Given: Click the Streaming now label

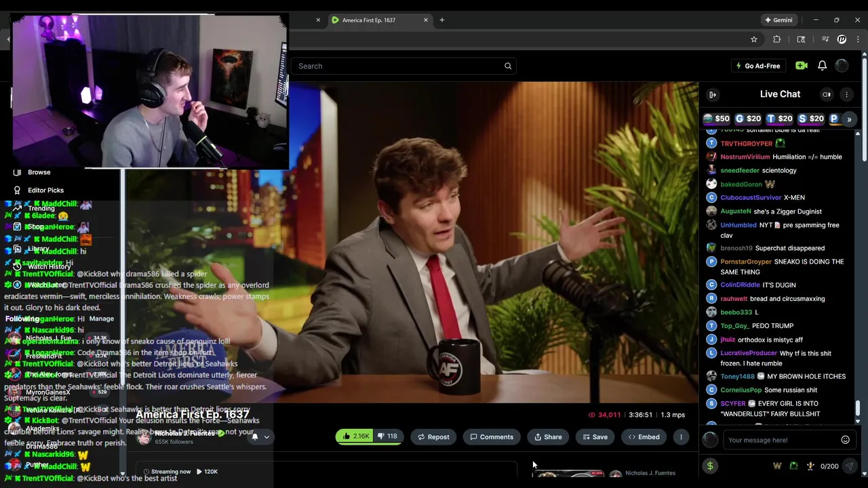Looking at the screenshot, I should point(166,472).
